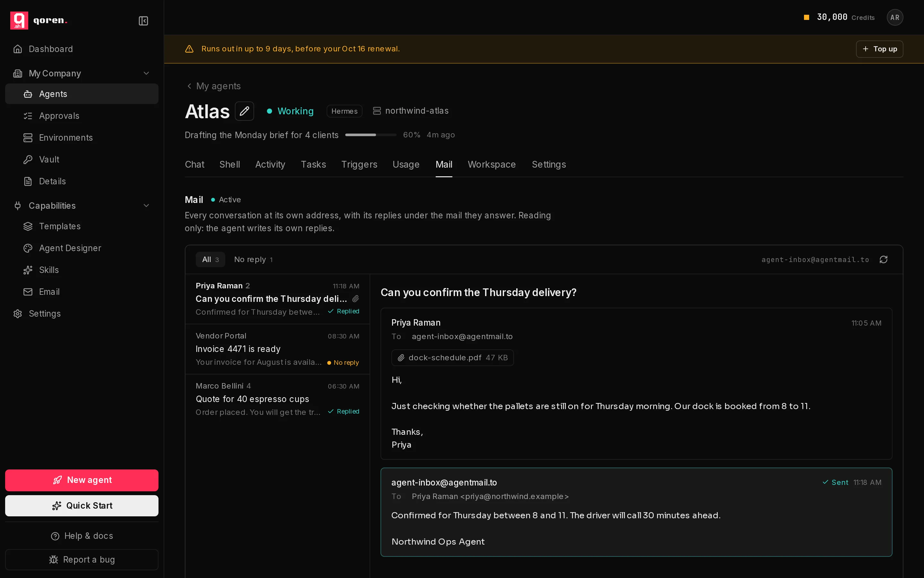The height and width of the screenshot is (578, 924).
Task: Open Help & docs
Action: (x=82, y=536)
